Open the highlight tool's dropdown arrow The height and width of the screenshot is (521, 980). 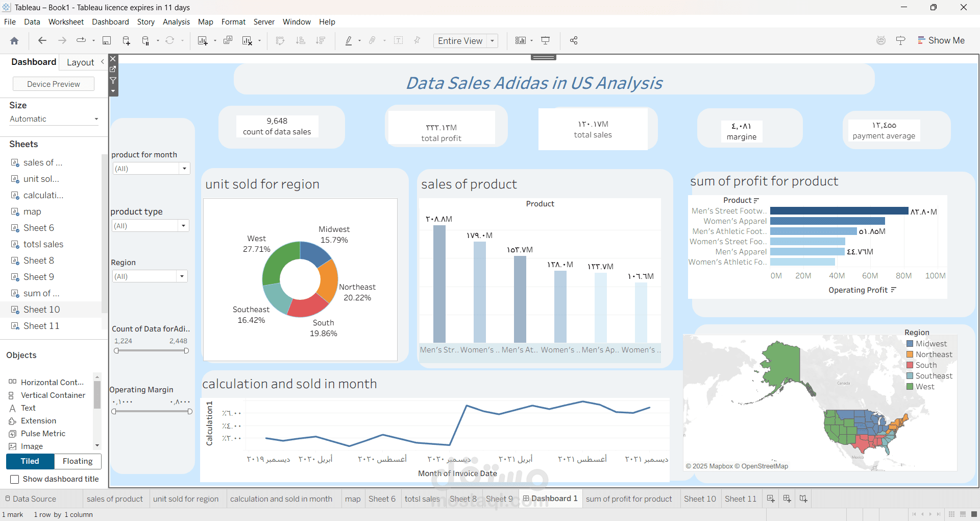(360, 41)
